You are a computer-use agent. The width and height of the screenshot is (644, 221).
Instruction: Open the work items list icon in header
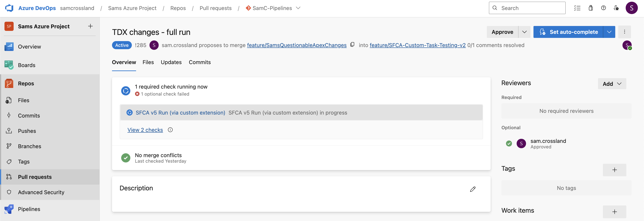point(577,8)
